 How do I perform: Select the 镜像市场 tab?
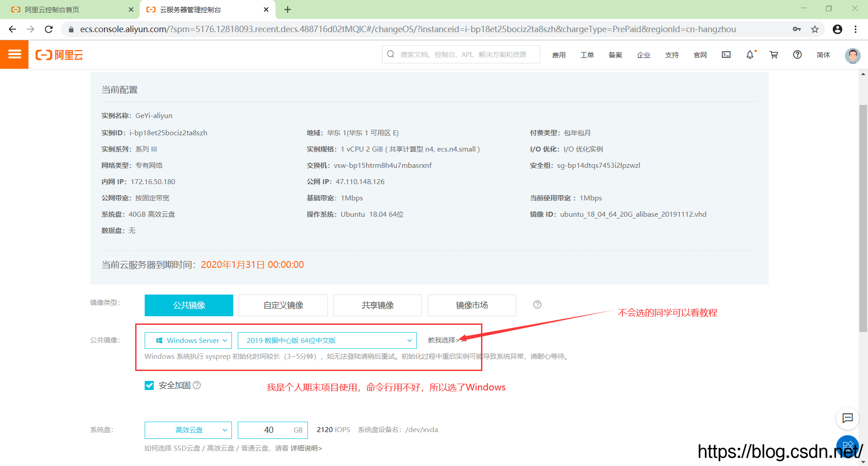[472, 305]
